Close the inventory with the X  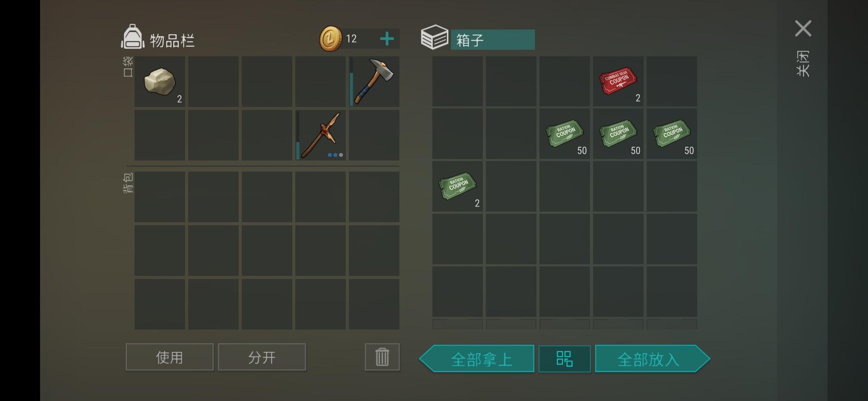pos(803,29)
